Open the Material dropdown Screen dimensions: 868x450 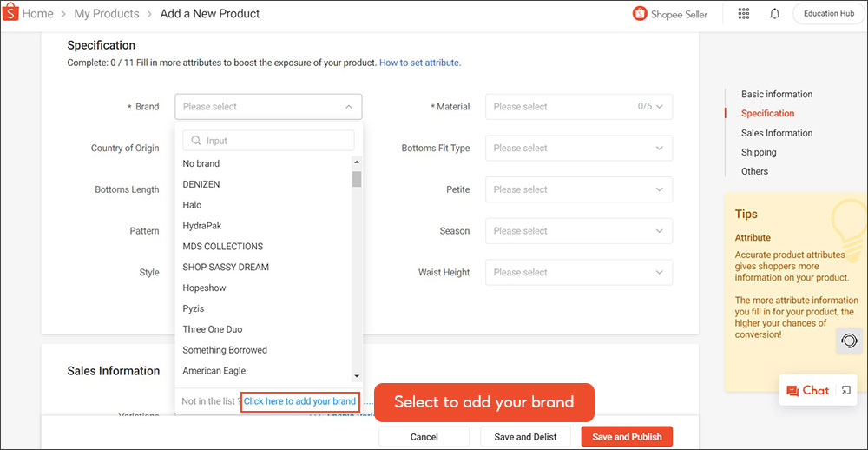pyautogui.click(x=578, y=107)
